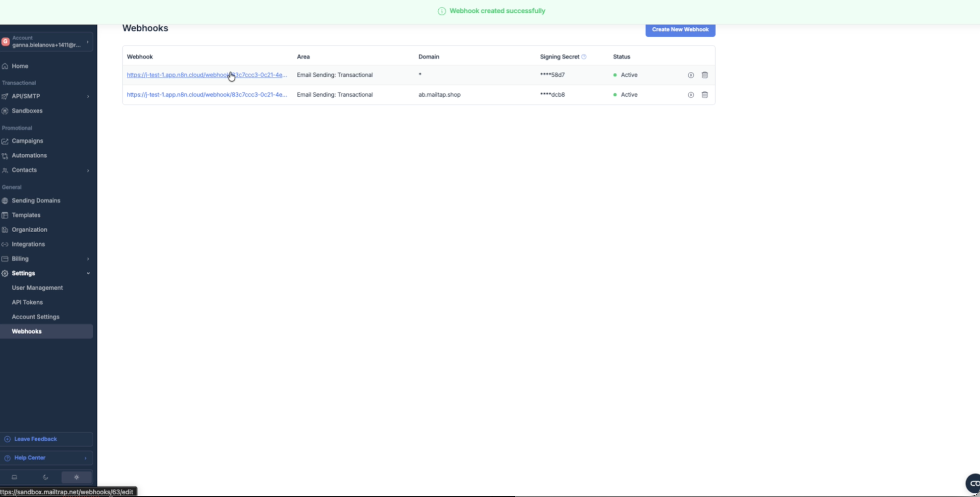Viewport: 980px width, 497px height.
Task: Pause the first webhook with wildcard domain
Action: tap(691, 75)
